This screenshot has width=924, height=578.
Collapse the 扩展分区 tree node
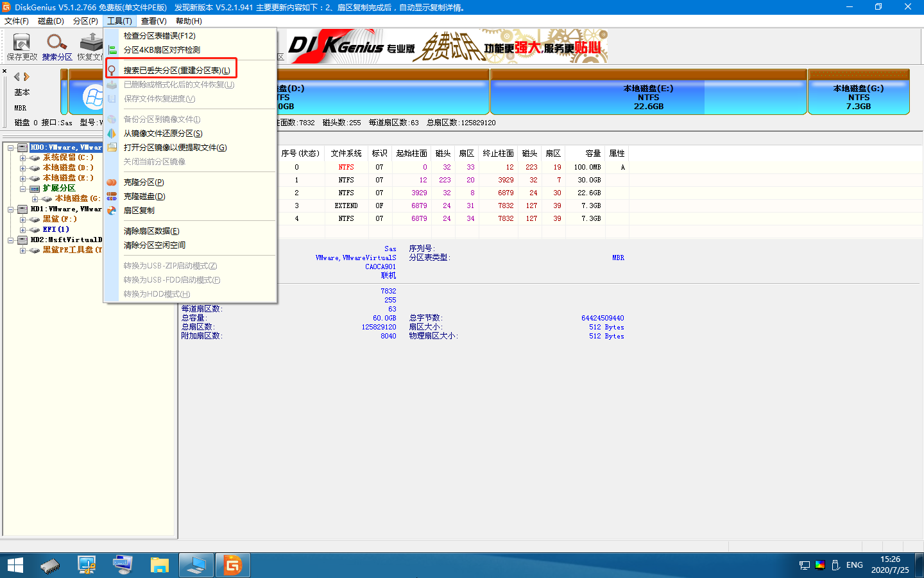pyautogui.click(x=23, y=189)
